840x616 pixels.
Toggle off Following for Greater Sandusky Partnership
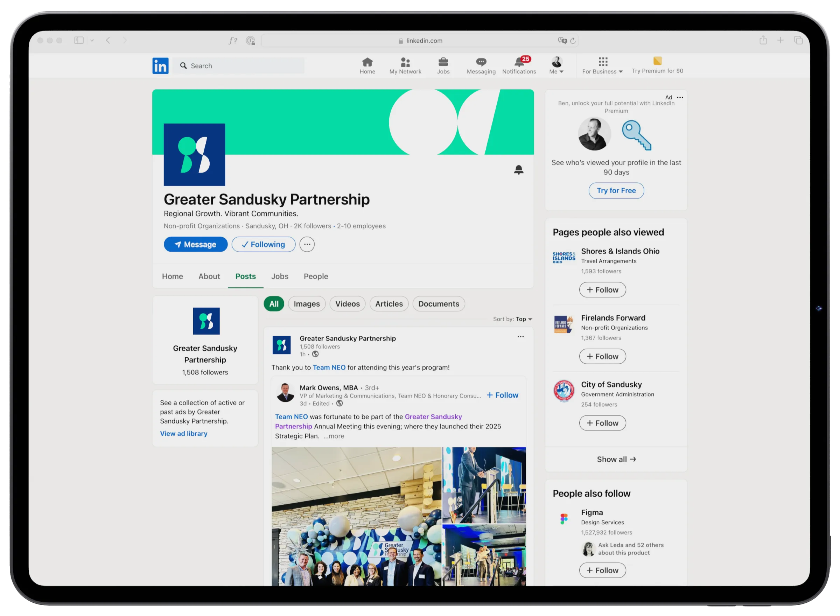(263, 244)
